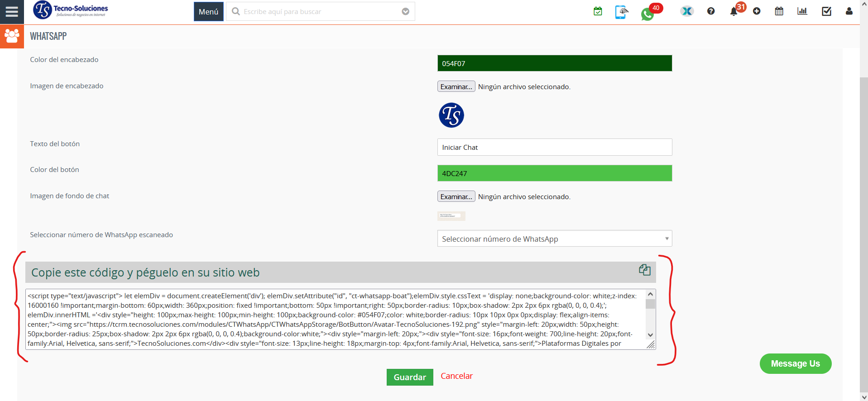Open WhatsApp messages icon with 40 badge
868x401 pixels.
point(647,14)
